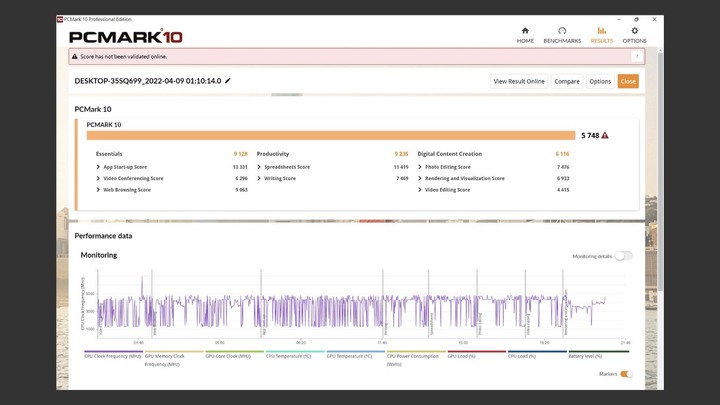Viewport: 720px width, 405px height.
Task: Click the vertical scrollbar on the right
Action: click(x=660, y=170)
